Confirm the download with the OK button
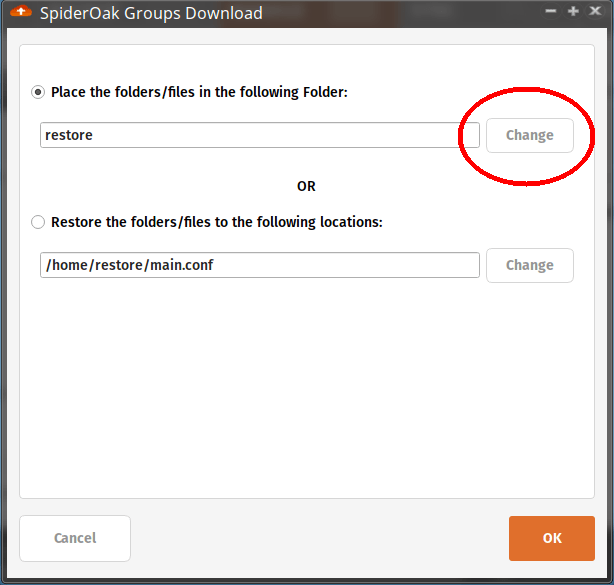614x585 pixels. click(552, 538)
